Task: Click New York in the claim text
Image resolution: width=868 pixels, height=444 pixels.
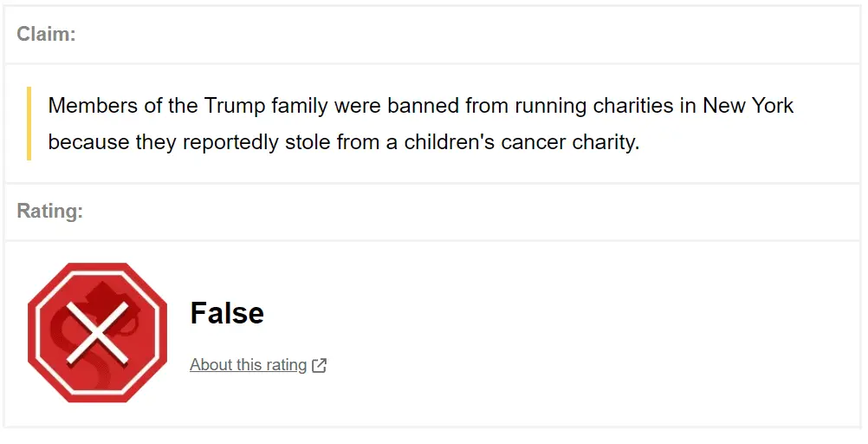Action: 748,106
